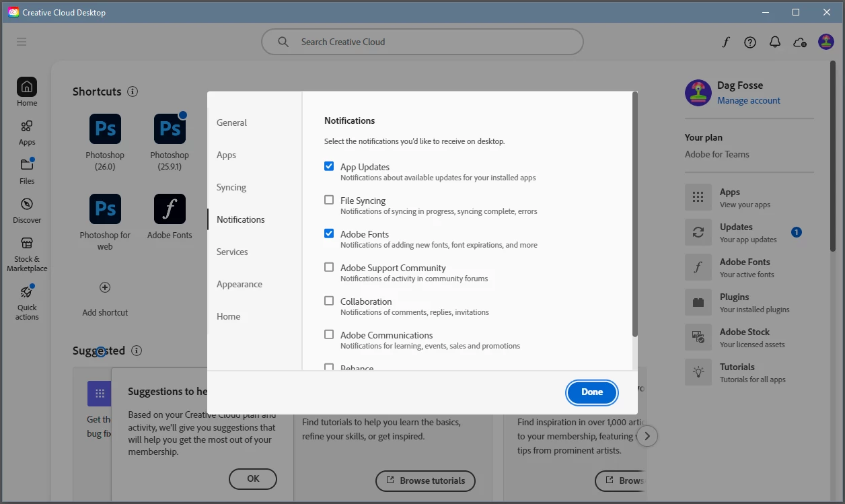Select the Notifications preferences tab

241,219
